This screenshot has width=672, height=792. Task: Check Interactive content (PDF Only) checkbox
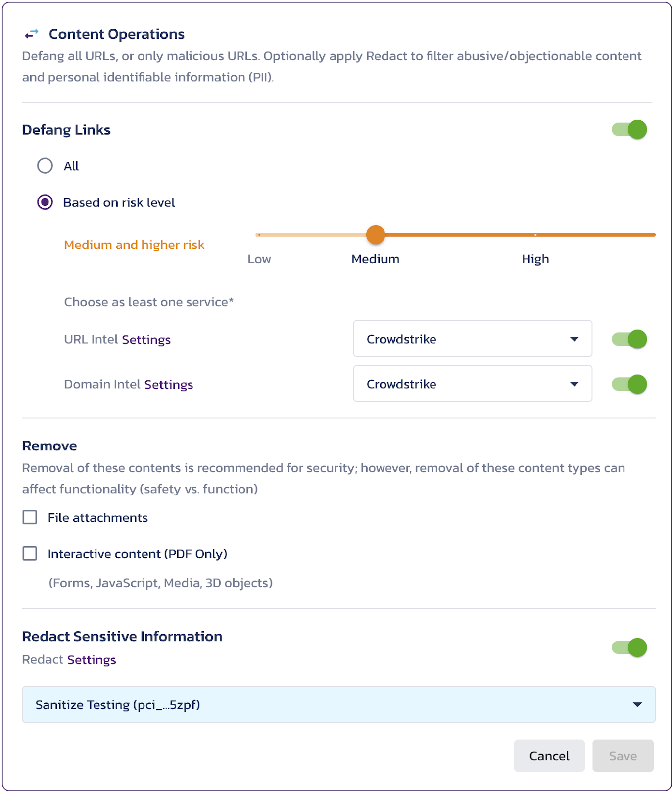[x=30, y=553]
